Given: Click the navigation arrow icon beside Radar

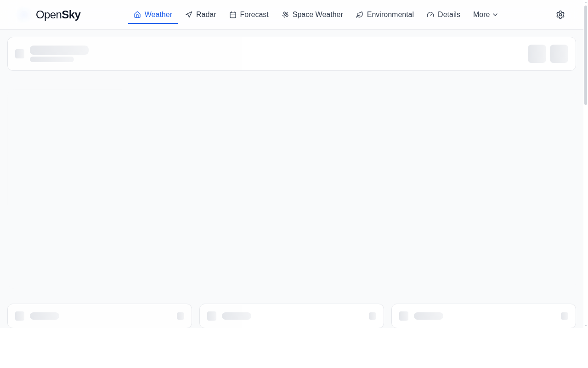Looking at the screenshot, I should (189, 14).
